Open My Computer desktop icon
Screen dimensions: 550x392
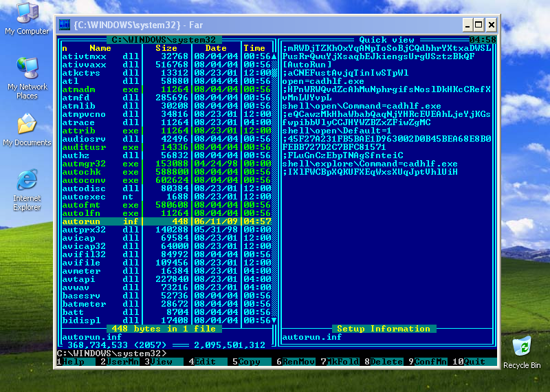[27, 19]
